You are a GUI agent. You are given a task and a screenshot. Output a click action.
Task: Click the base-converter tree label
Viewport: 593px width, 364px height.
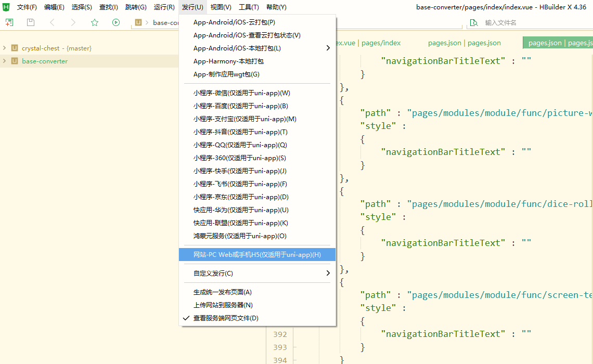pyautogui.click(x=45, y=61)
